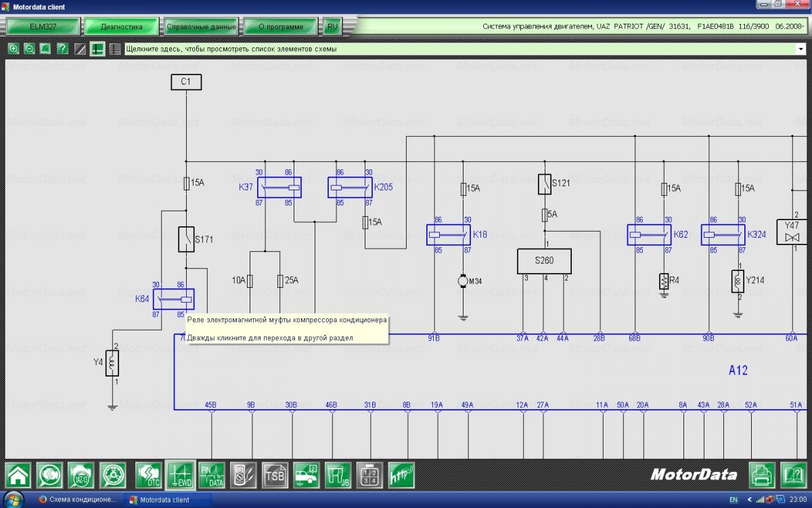Zoom in on the wiring diagram

point(14,49)
